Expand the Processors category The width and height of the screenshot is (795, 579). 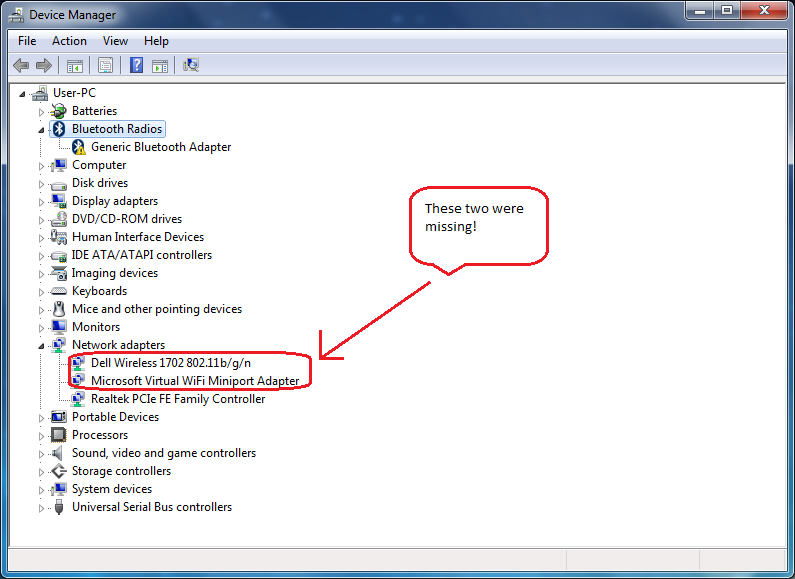point(41,436)
